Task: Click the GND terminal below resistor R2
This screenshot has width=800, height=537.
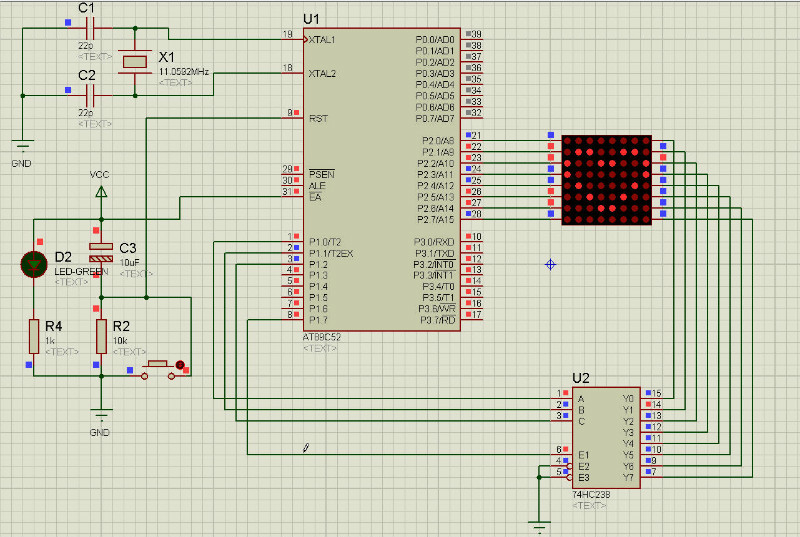Action: pos(100,415)
